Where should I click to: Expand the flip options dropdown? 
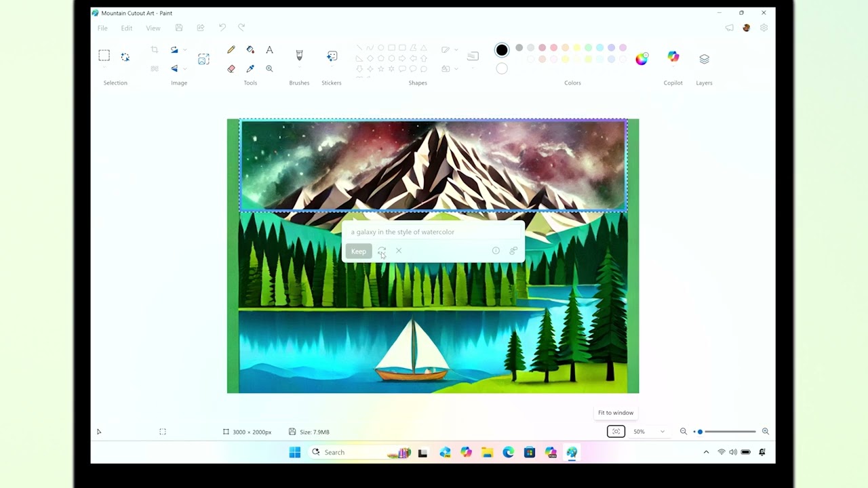click(184, 68)
